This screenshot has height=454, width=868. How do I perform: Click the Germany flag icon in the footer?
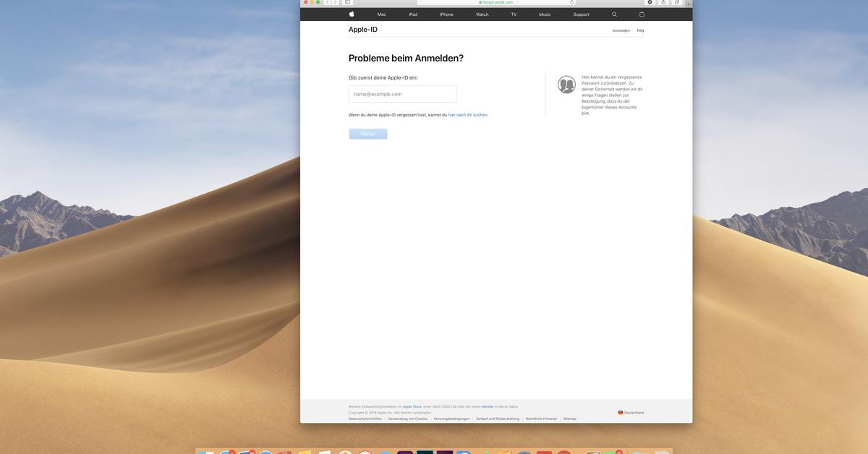(621, 412)
